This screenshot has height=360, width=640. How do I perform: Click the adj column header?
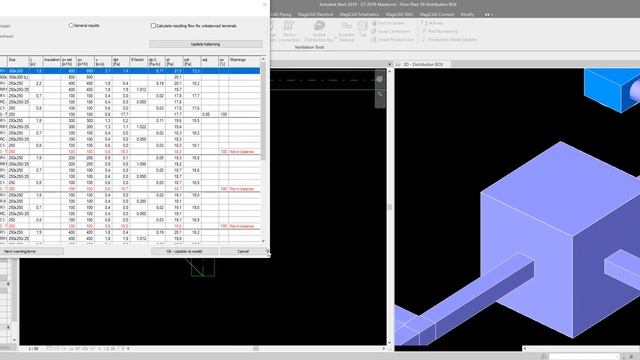point(209,62)
